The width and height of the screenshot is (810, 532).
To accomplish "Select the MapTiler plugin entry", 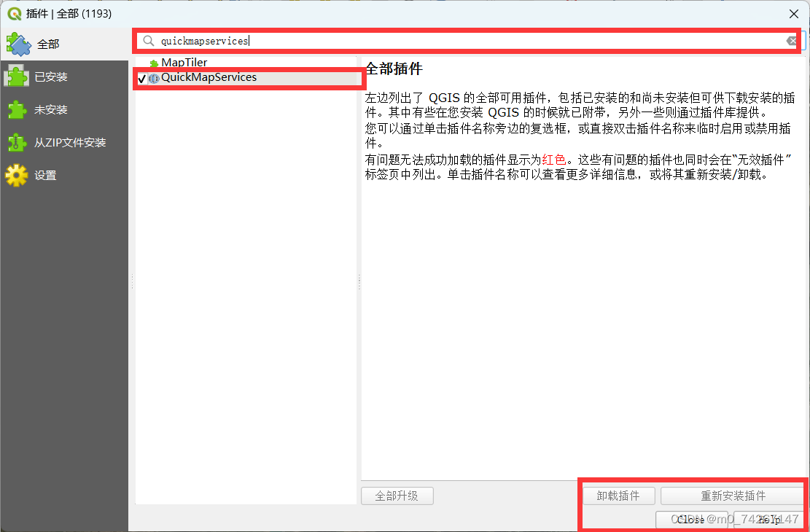I will point(184,63).
